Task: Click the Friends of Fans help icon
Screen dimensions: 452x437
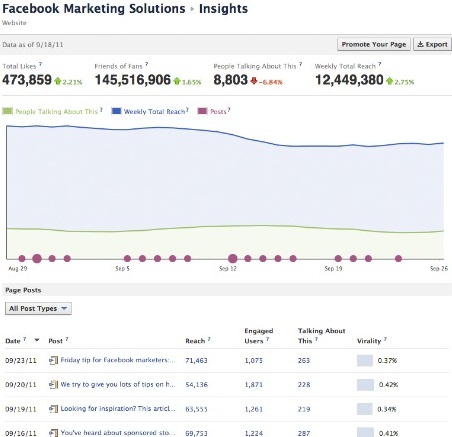Action: 147,64
